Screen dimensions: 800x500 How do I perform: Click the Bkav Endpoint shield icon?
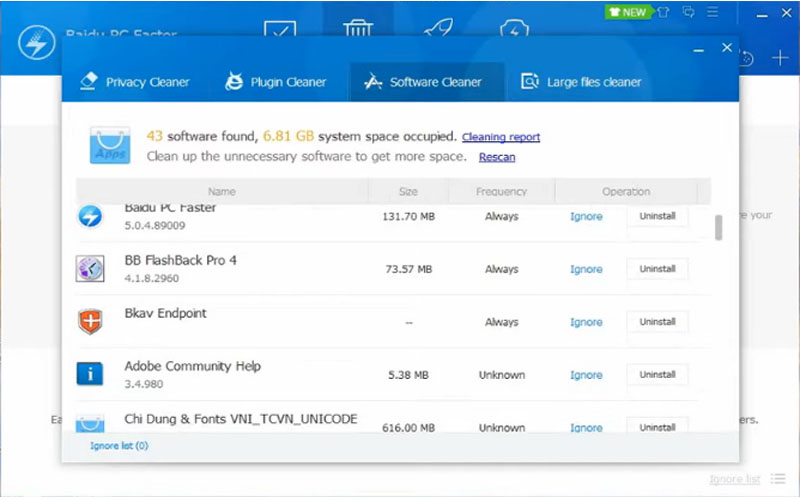coord(90,322)
